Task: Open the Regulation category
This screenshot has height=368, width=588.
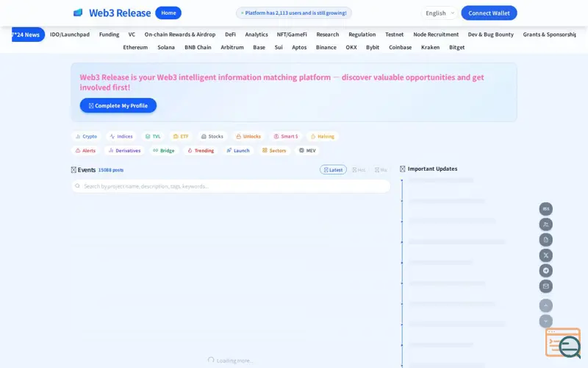Action: pos(362,35)
